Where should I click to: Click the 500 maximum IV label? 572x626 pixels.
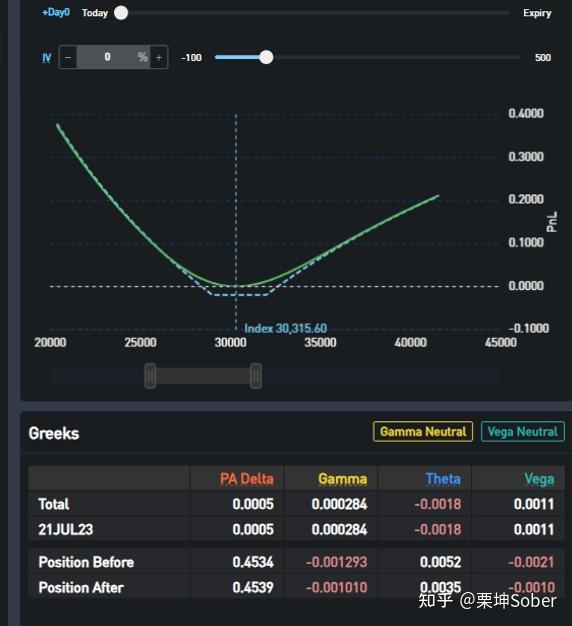click(x=543, y=57)
